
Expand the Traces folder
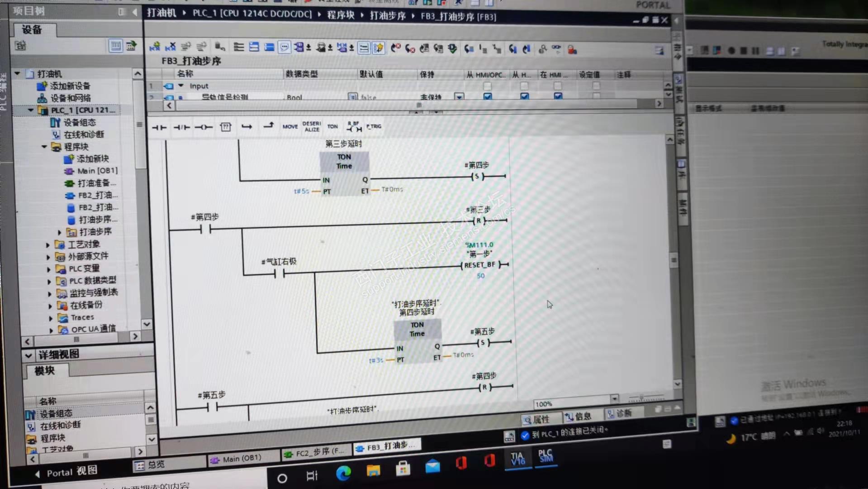(x=51, y=318)
